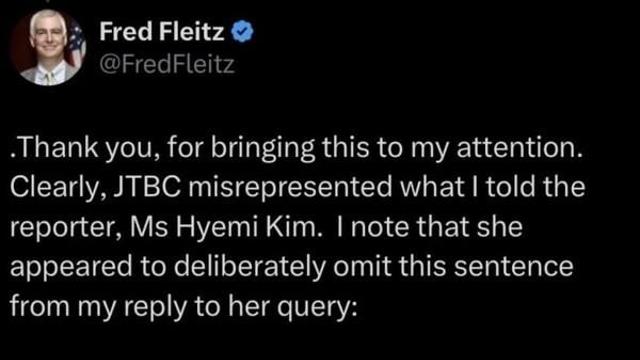Click the word deliberately in the tweet
This screenshot has height=360, width=640.
pyautogui.click(x=249, y=267)
